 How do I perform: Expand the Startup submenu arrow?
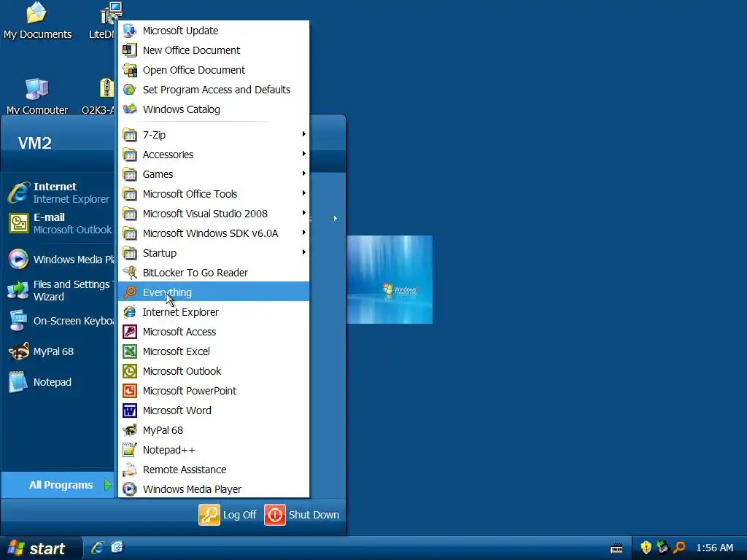(x=303, y=252)
